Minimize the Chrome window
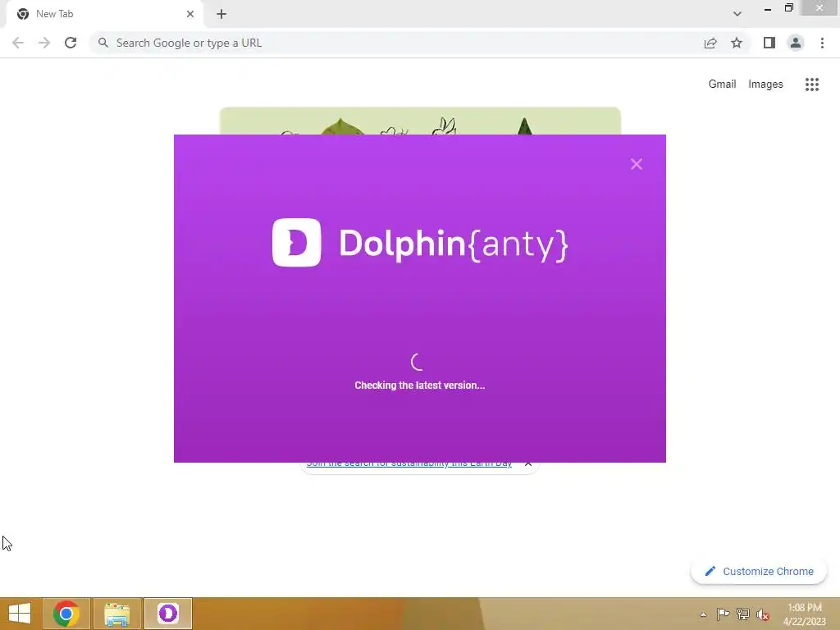The width and height of the screenshot is (840, 630). pos(768,8)
